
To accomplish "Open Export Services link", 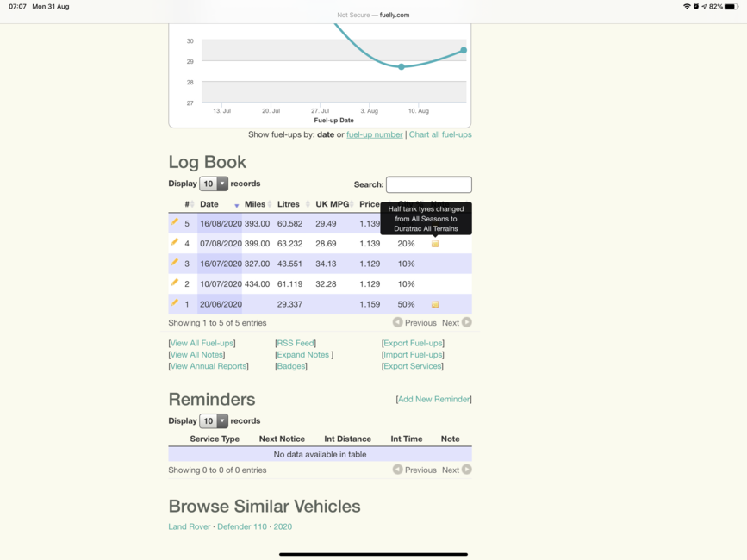I will pos(413,366).
